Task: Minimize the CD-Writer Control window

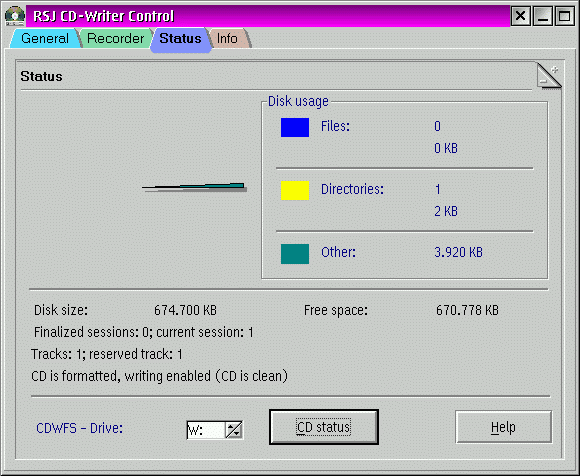Action: pyautogui.click(x=543, y=16)
